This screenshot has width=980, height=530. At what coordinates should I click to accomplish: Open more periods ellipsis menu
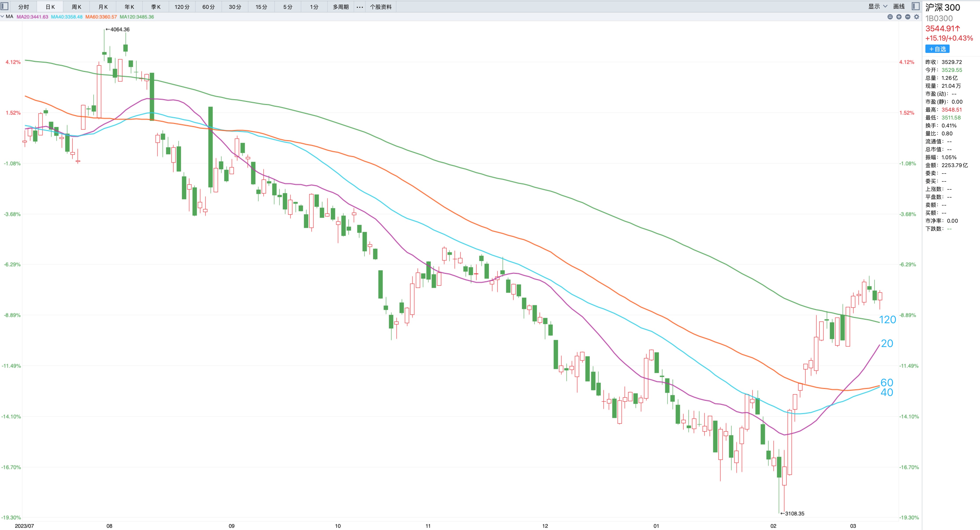pos(359,7)
